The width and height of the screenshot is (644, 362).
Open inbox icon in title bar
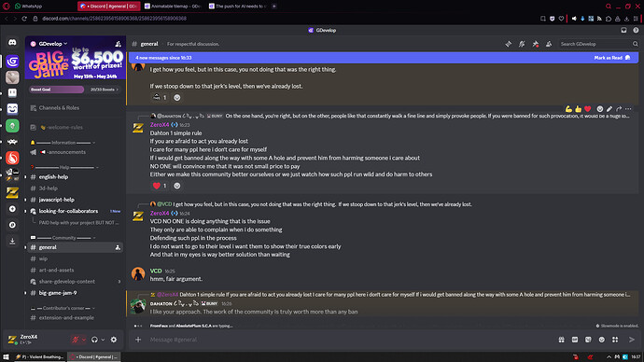pyautogui.click(x=623, y=31)
